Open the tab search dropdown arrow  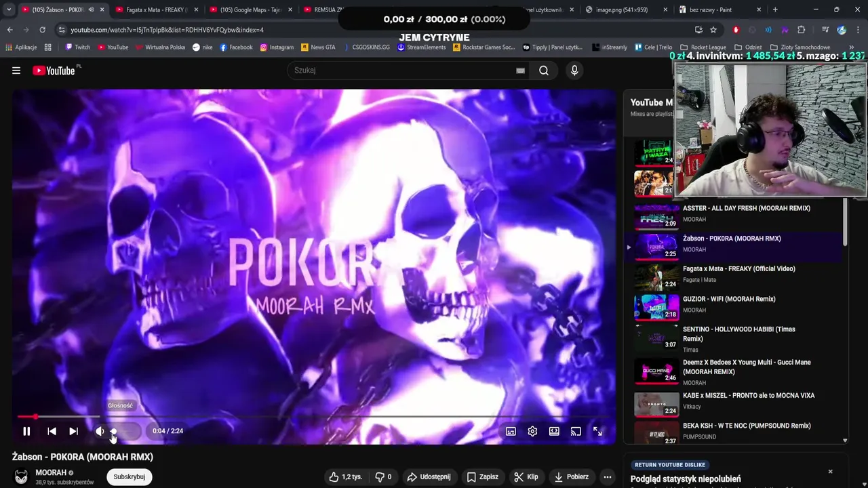(8, 9)
